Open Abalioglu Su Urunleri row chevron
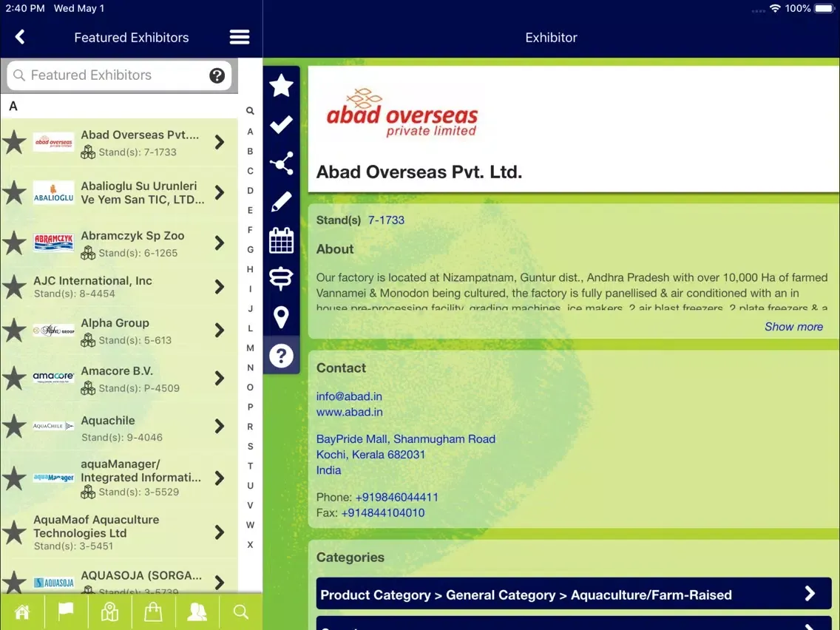This screenshot has width=840, height=630. click(x=220, y=193)
